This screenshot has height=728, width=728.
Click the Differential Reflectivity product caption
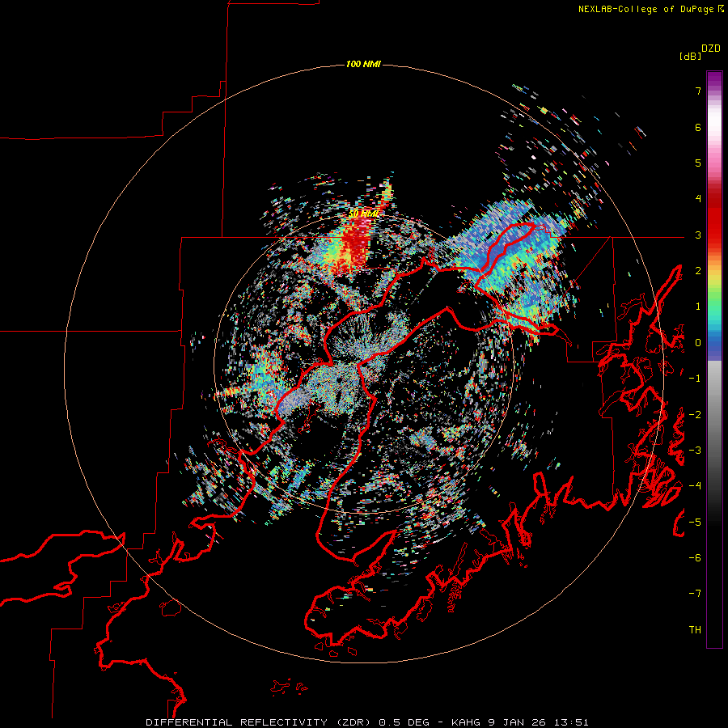[x=288, y=722]
